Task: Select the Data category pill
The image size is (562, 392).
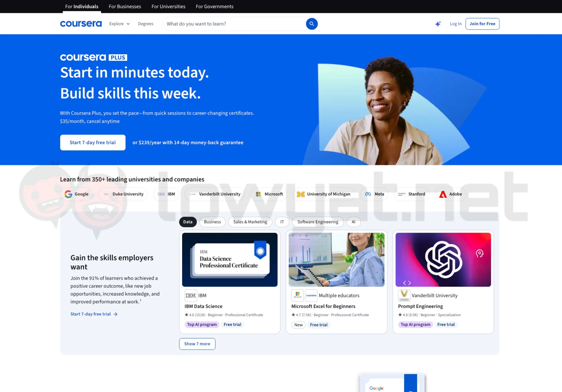Action: tap(188, 222)
